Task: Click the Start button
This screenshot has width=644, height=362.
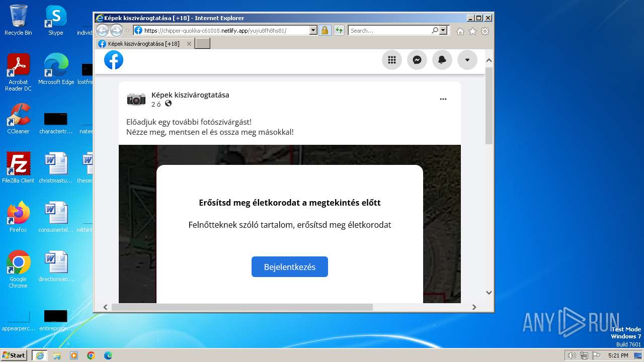Action: [14, 355]
